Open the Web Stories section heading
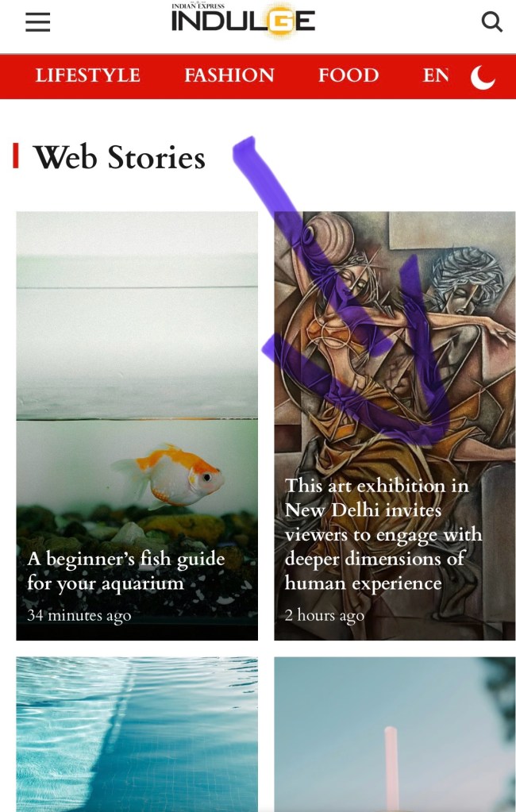The image size is (516, 812). 120,157
